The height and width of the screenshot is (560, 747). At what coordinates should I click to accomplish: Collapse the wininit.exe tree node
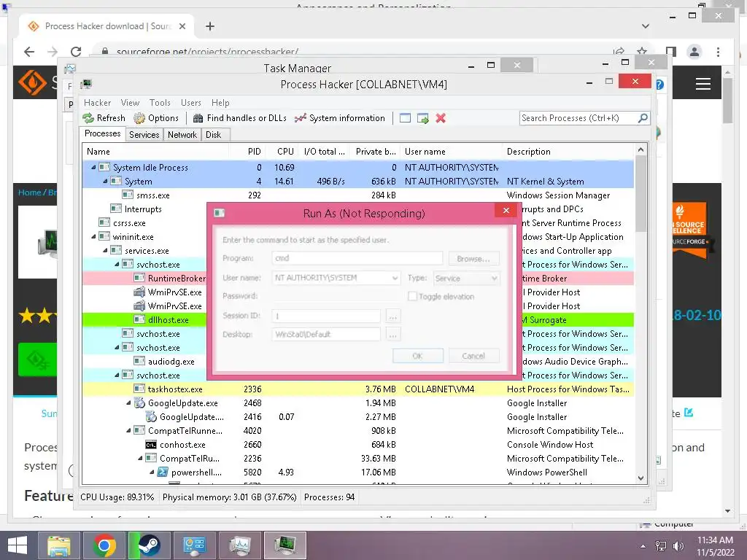click(x=93, y=237)
